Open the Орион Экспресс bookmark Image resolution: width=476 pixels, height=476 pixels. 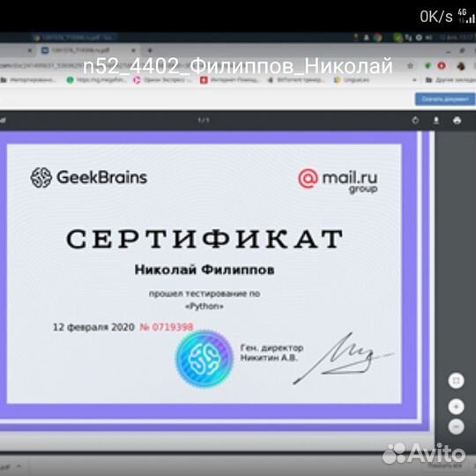162,80
